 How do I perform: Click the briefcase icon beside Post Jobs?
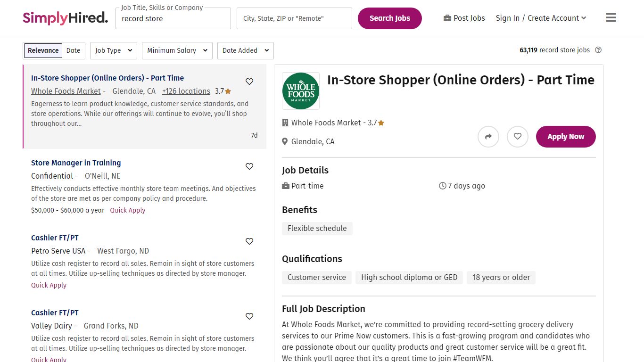pos(447,18)
